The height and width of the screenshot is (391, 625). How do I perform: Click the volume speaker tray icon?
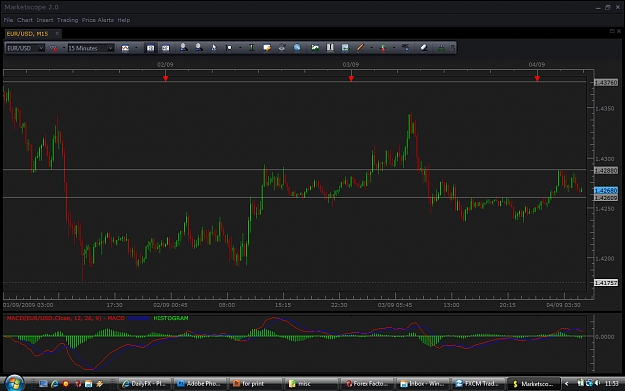(597, 383)
